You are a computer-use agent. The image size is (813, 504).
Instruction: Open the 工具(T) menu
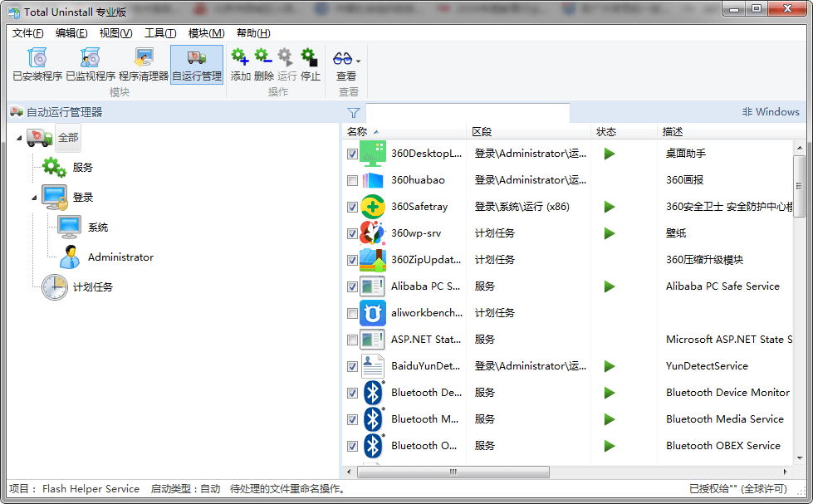160,33
